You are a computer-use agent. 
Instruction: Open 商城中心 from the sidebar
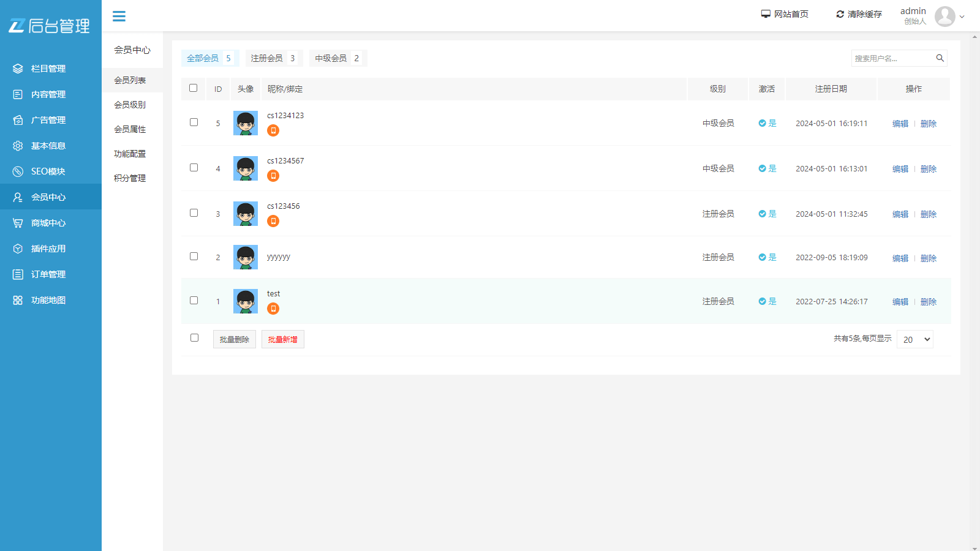[x=48, y=223]
